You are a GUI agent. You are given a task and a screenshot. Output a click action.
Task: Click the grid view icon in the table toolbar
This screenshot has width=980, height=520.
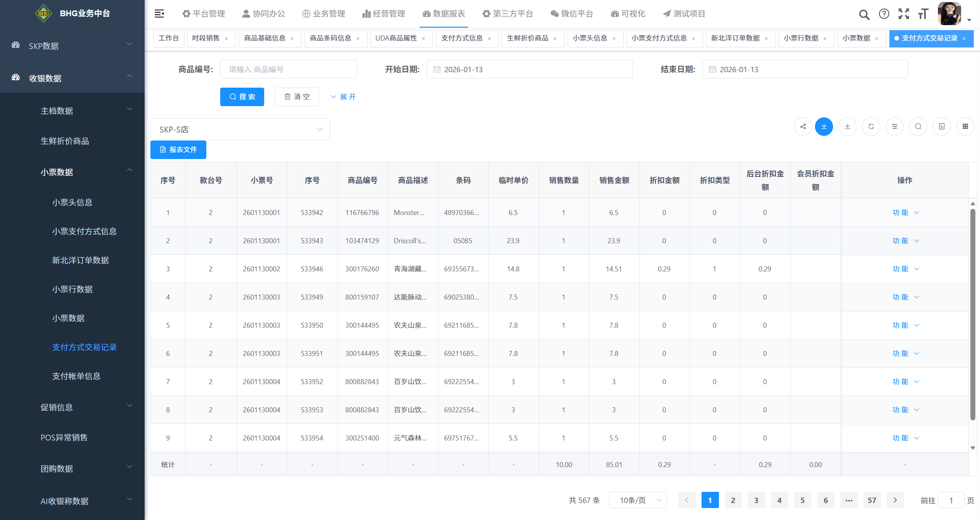(x=965, y=127)
